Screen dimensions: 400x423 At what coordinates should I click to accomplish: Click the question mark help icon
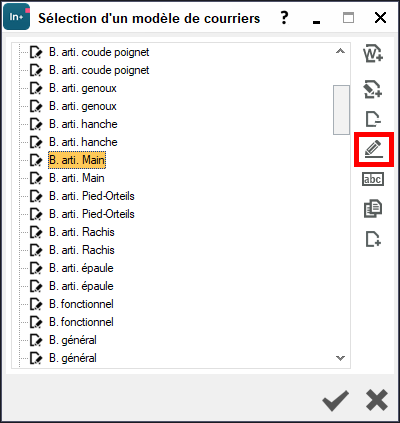point(284,18)
